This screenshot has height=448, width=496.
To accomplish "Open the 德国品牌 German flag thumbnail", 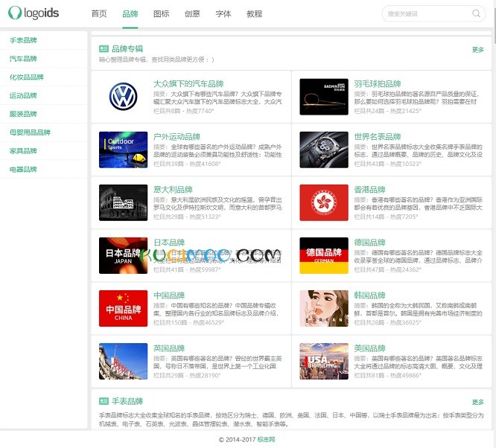I will tap(324, 255).
